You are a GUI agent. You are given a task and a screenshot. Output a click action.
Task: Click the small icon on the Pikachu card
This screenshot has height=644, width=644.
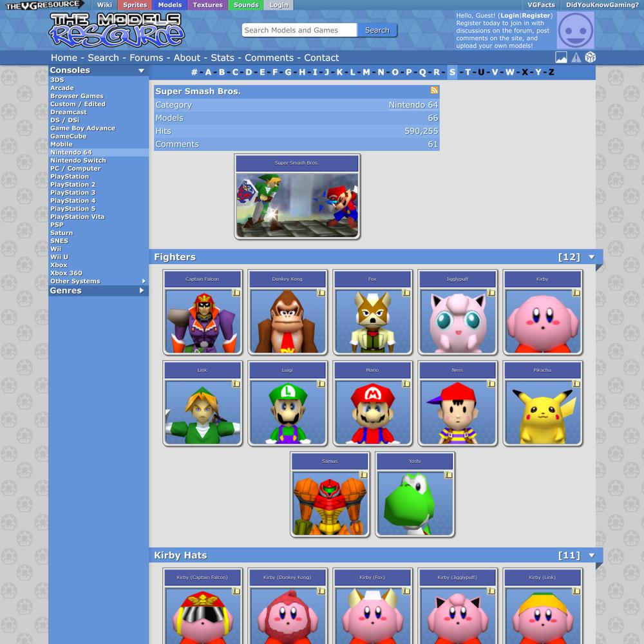[576, 384]
